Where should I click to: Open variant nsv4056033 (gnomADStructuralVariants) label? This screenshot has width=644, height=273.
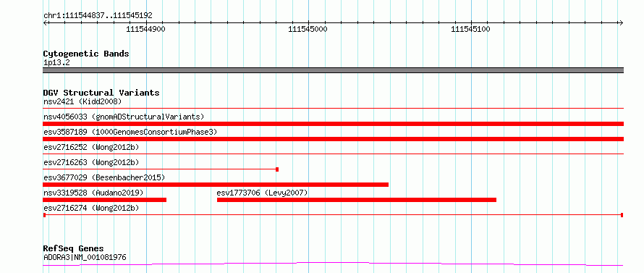tap(124, 117)
